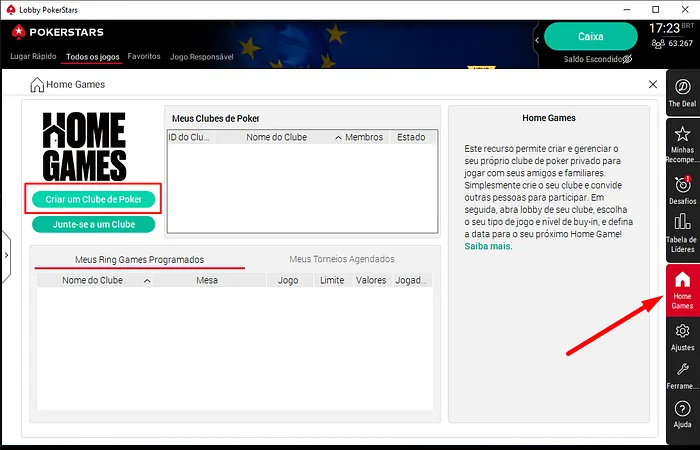This screenshot has width=700, height=450.
Task: Switch to Meus Torneios Agendados tab
Action: pyautogui.click(x=342, y=259)
